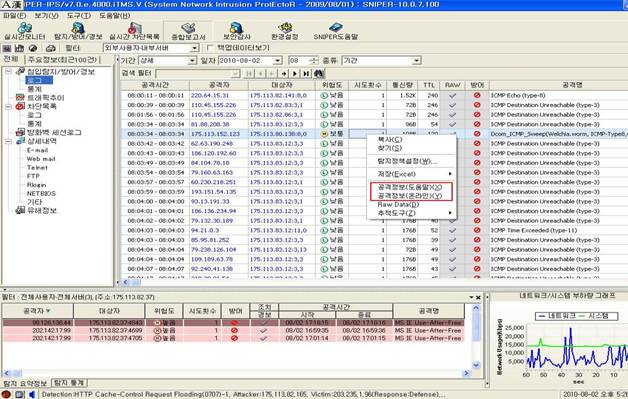Click the 차단목록 tree node icon
This screenshot has width=628, height=399.
[20, 107]
